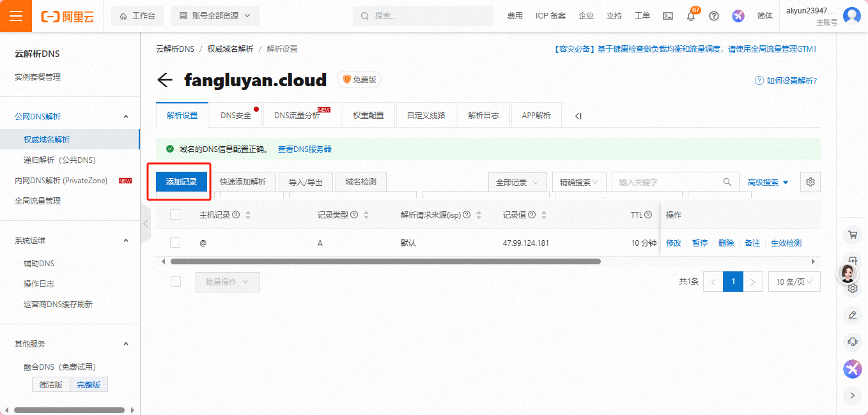The width and height of the screenshot is (868, 415).
Task: Click the 添加记录 button
Action: click(182, 182)
